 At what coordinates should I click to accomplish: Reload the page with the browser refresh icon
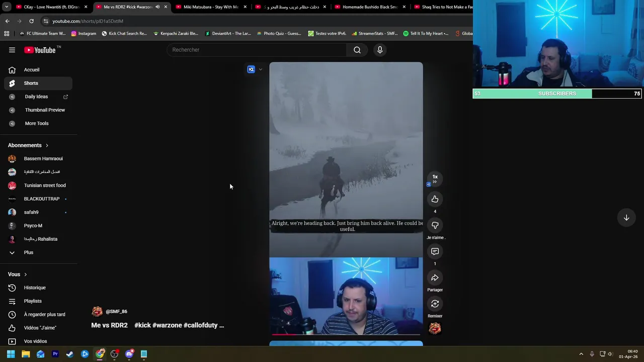31,21
